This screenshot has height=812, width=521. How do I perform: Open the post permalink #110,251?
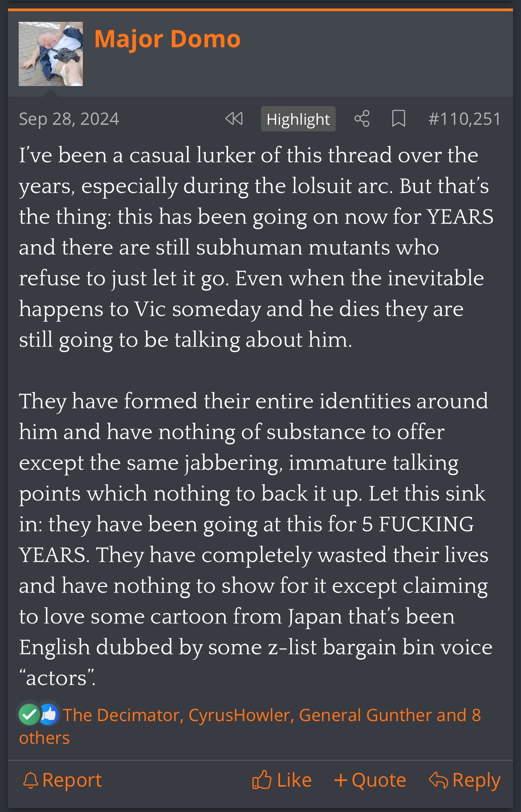click(464, 119)
